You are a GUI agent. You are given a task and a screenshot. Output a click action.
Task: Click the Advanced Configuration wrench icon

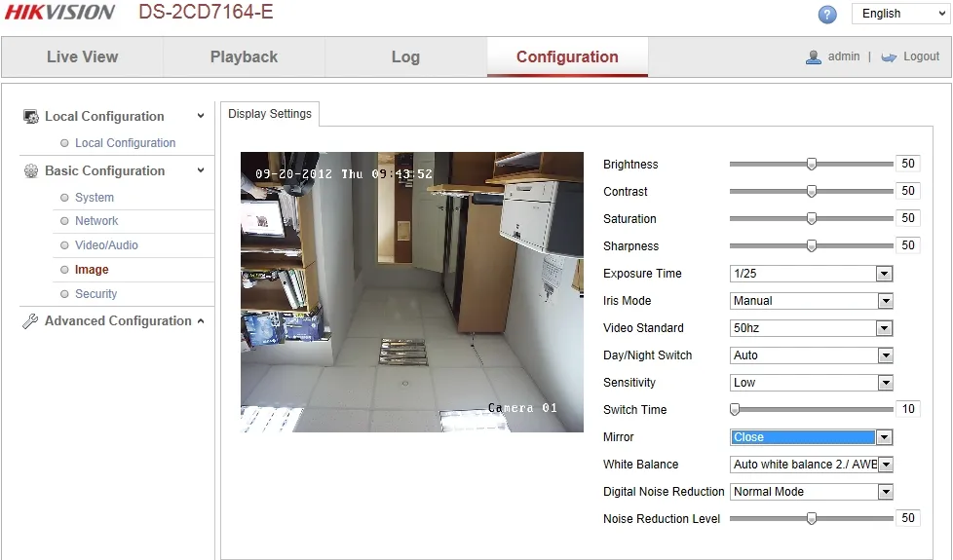pos(30,320)
